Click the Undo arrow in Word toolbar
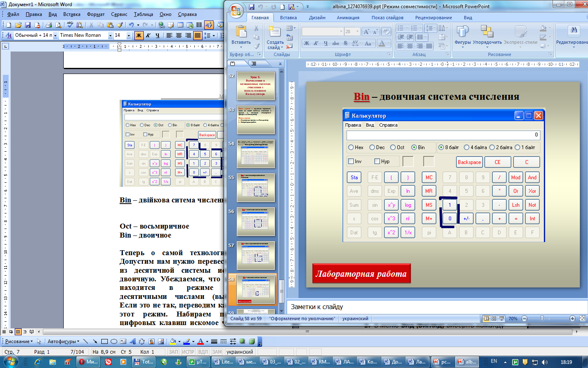The image size is (588, 368). [131, 25]
